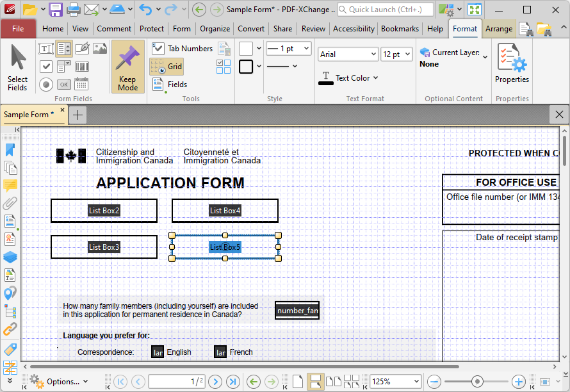570x392 pixels.
Task: Switch to the Home ribbon tab
Action: pos(53,29)
